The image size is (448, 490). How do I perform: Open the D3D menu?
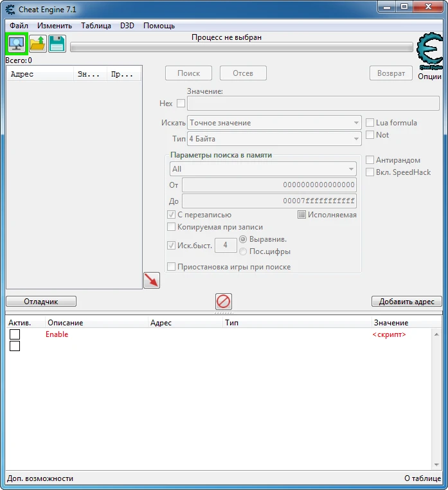127,26
